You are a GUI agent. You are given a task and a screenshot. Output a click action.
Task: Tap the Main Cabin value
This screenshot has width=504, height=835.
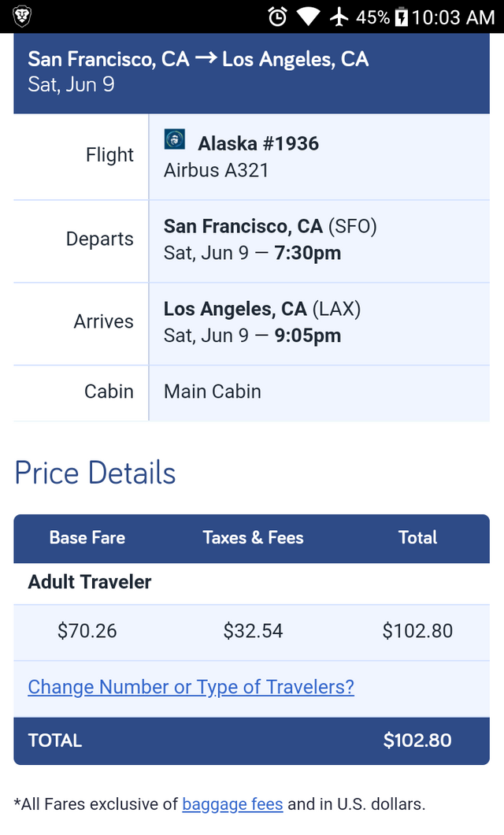click(213, 392)
